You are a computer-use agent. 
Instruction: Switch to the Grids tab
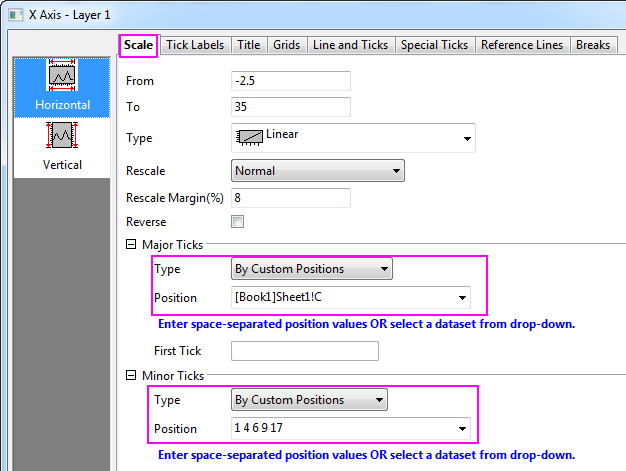pyautogui.click(x=286, y=45)
